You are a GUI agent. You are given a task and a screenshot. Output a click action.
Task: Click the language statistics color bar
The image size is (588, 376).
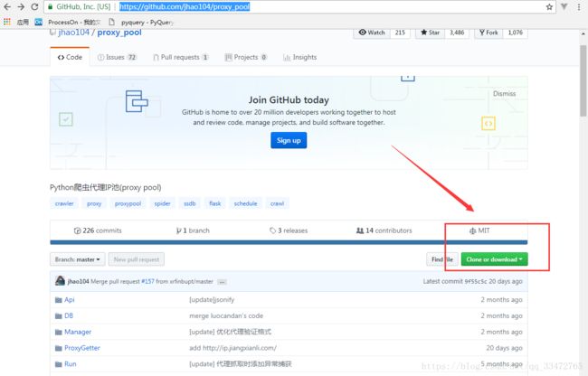tap(289, 242)
